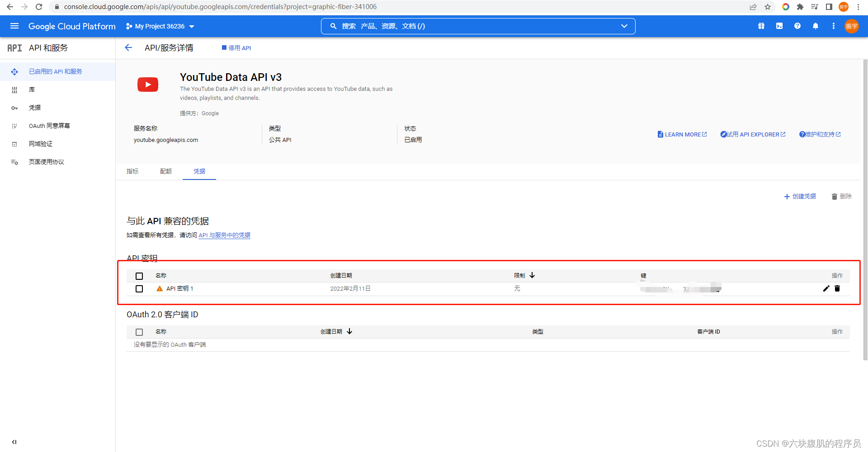
Task: Reload the page with the refresh icon
Action: point(39,7)
